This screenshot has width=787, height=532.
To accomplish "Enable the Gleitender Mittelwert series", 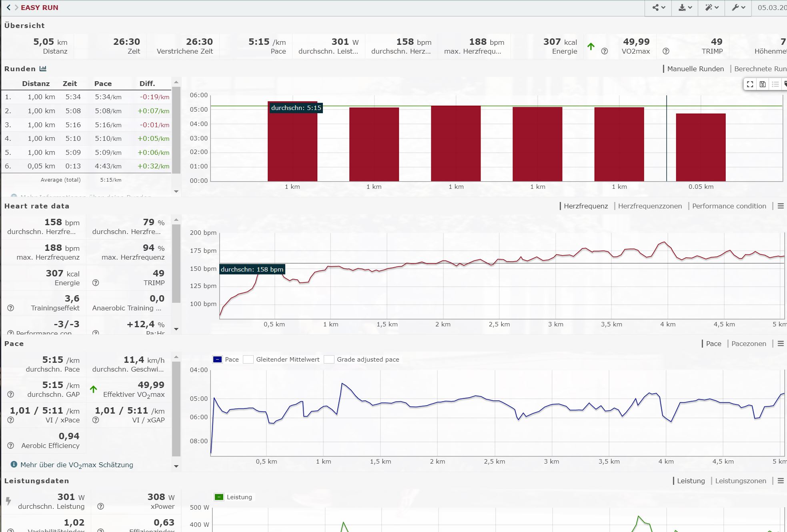I will 248,359.
